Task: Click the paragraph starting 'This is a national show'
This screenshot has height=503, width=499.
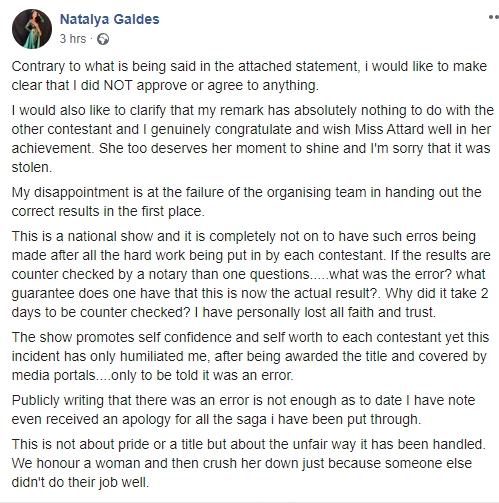Action: [251, 274]
